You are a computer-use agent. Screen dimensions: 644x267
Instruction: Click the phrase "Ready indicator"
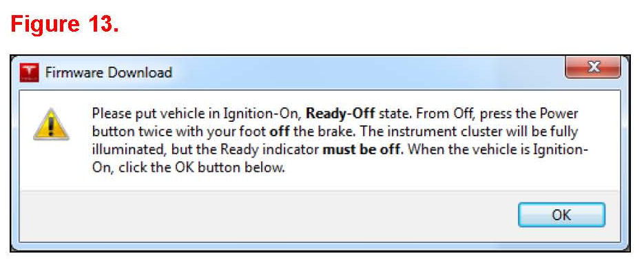pyautogui.click(x=270, y=150)
